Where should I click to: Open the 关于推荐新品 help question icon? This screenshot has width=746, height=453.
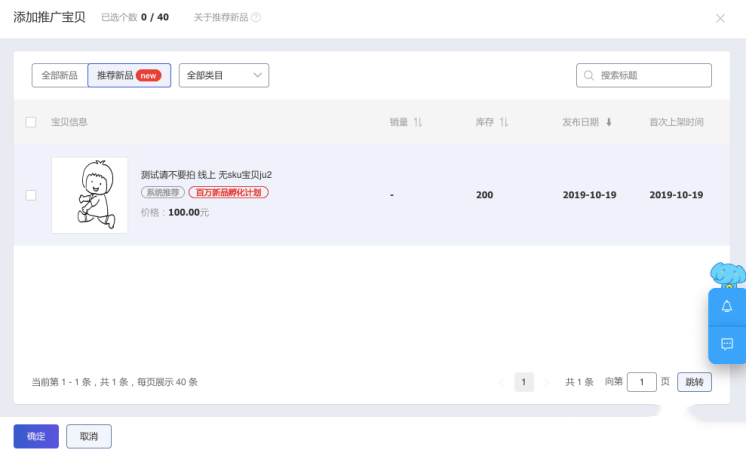(256, 18)
